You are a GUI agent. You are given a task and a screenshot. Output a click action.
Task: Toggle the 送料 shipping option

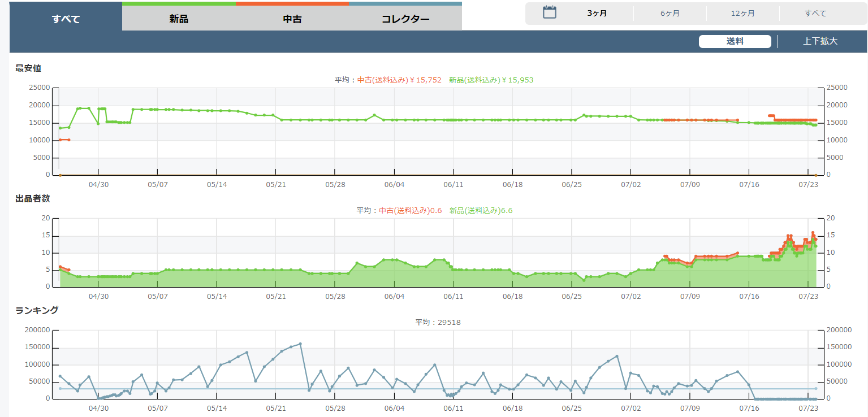pyautogui.click(x=735, y=41)
